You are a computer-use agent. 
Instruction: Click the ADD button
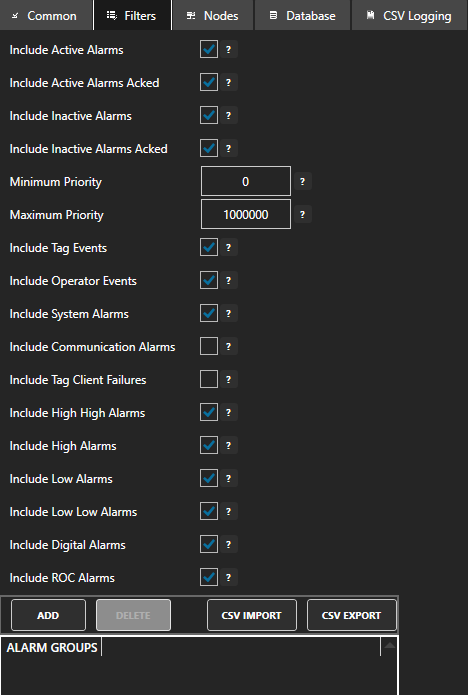tap(48, 615)
